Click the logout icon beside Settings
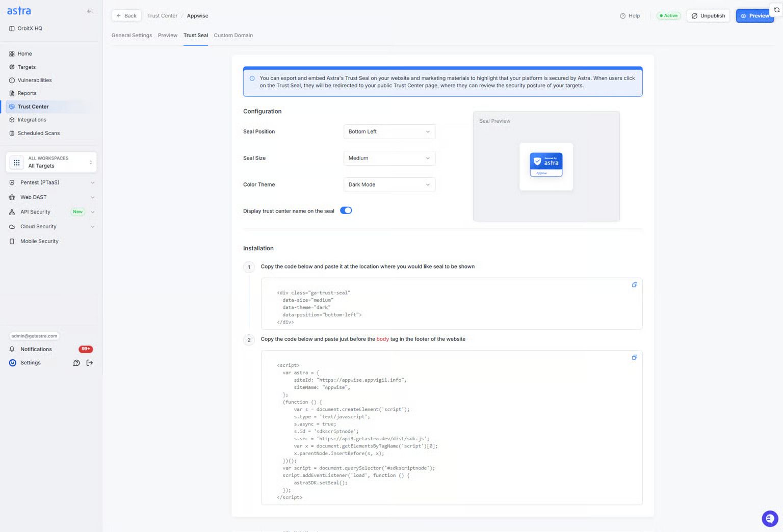The width and height of the screenshot is (783, 532). point(90,363)
